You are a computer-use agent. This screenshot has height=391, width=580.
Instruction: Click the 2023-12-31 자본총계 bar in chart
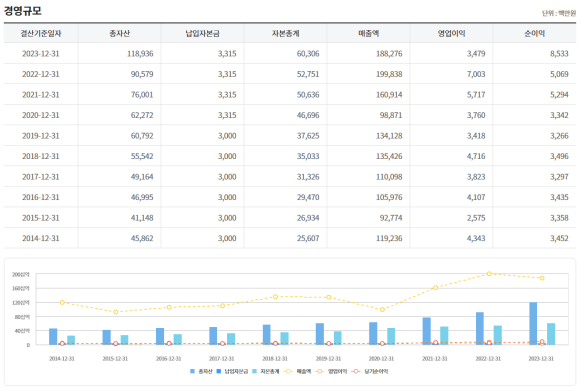(551, 334)
